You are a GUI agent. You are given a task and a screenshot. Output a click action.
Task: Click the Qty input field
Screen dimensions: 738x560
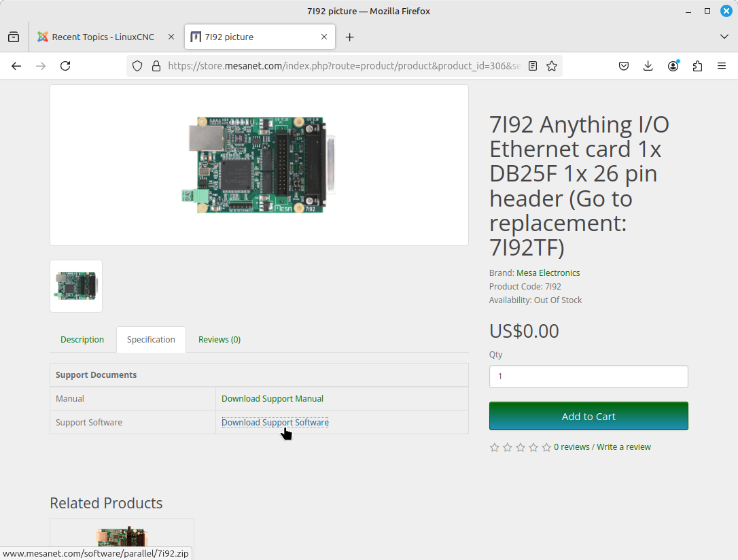coord(588,377)
